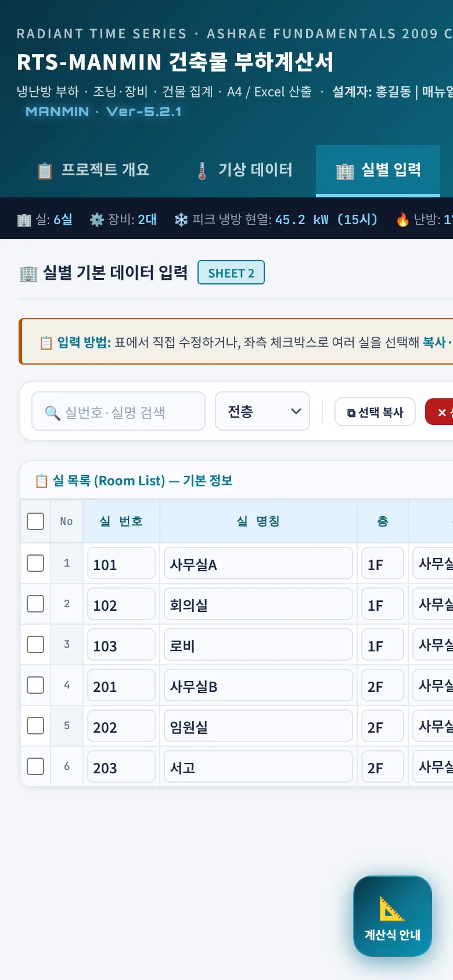Edit the room name field 회의실
The image size is (453, 980).
(x=258, y=604)
